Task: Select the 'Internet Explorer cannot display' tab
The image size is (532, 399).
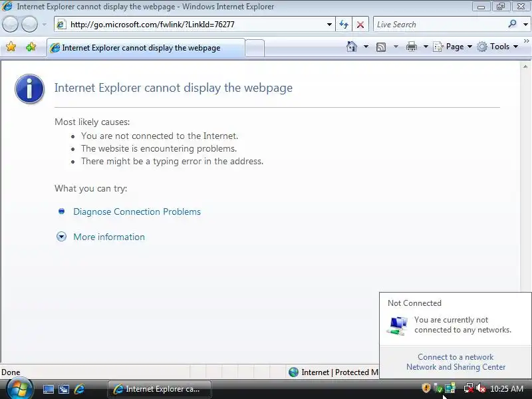Action: [146, 48]
